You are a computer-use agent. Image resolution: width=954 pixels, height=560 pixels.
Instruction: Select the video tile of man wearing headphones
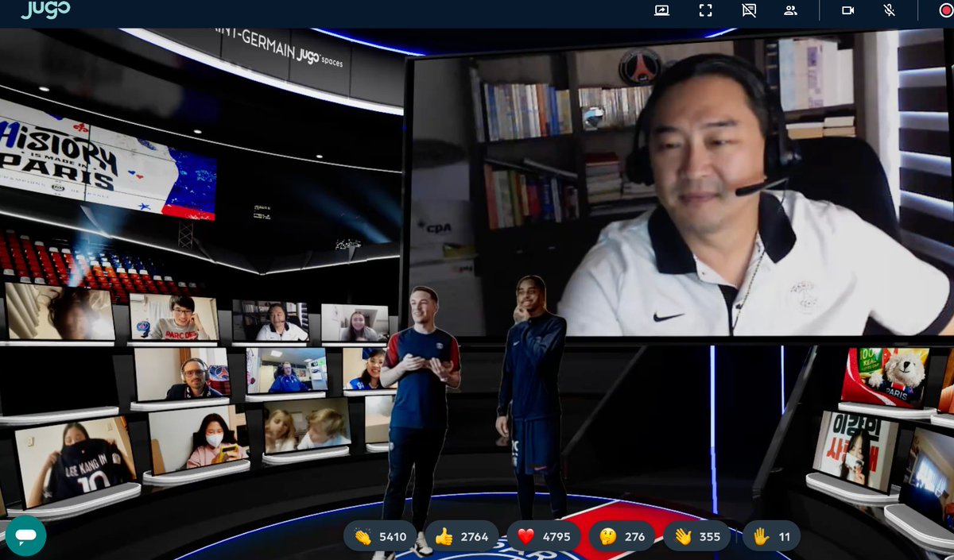point(181,374)
